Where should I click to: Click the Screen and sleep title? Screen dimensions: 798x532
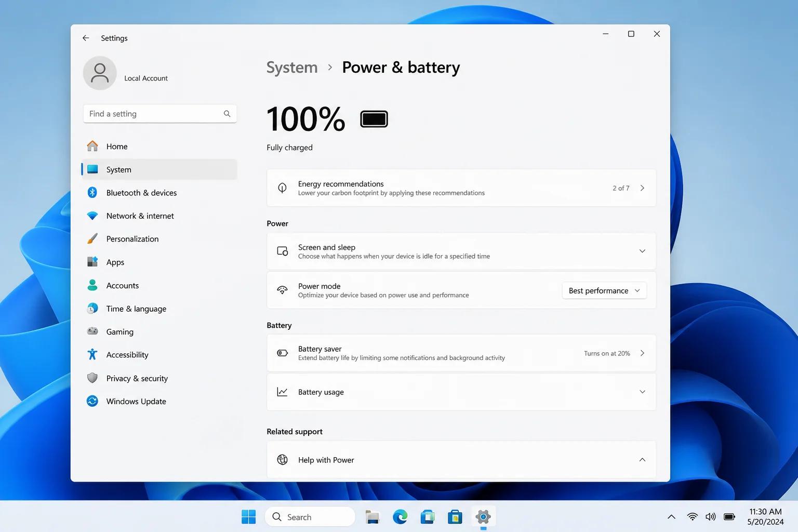tap(327, 247)
